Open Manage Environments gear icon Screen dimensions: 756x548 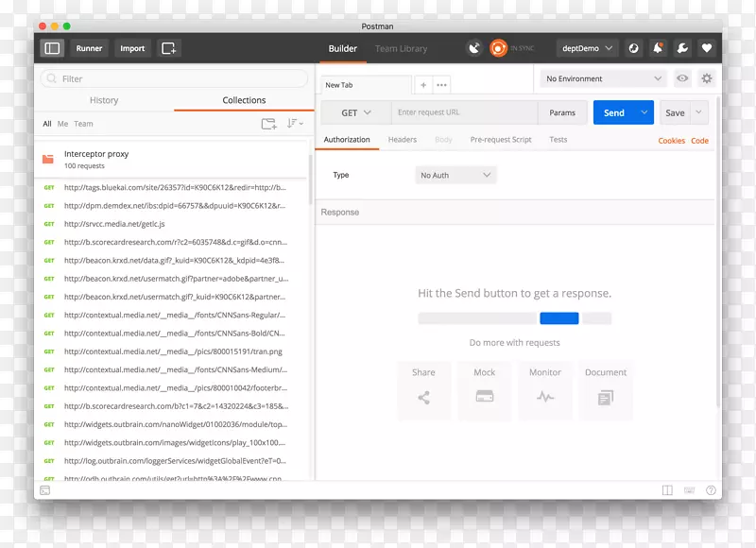[706, 78]
